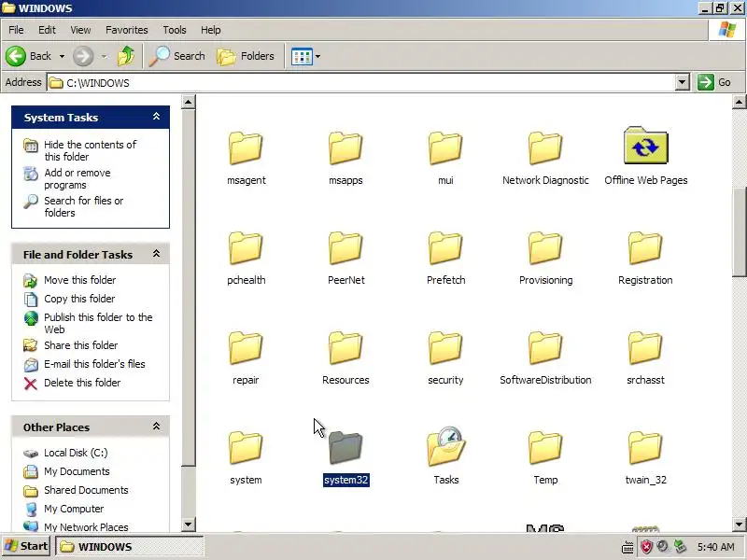Click Search for files or folders link
The image size is (747, 560).
[x=84, y=206]
